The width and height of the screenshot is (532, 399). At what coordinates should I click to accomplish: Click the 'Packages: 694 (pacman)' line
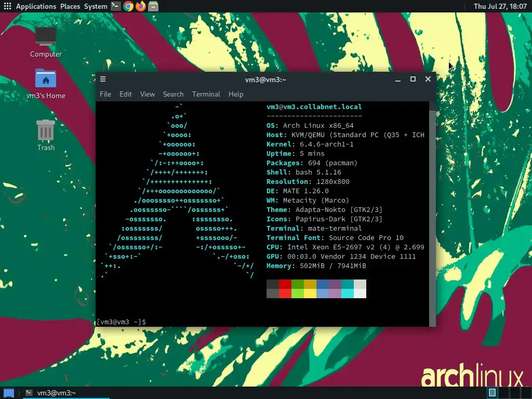(312, 163)
